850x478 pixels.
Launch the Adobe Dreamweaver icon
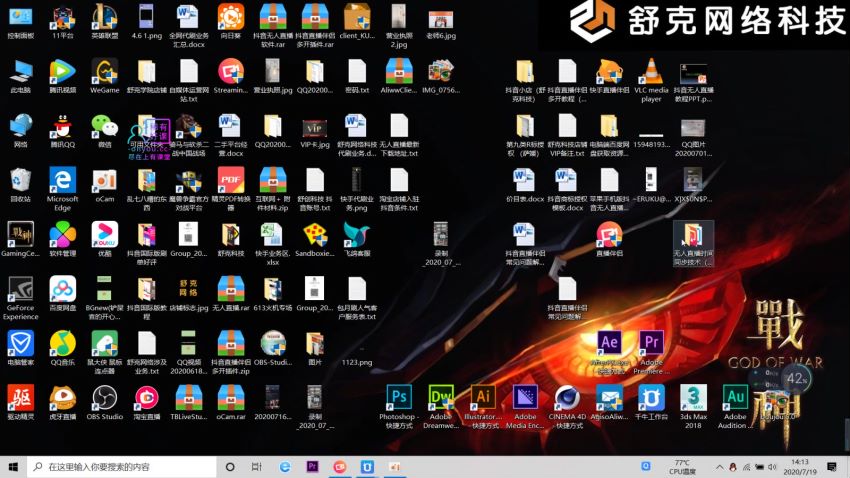coord(441,397)
